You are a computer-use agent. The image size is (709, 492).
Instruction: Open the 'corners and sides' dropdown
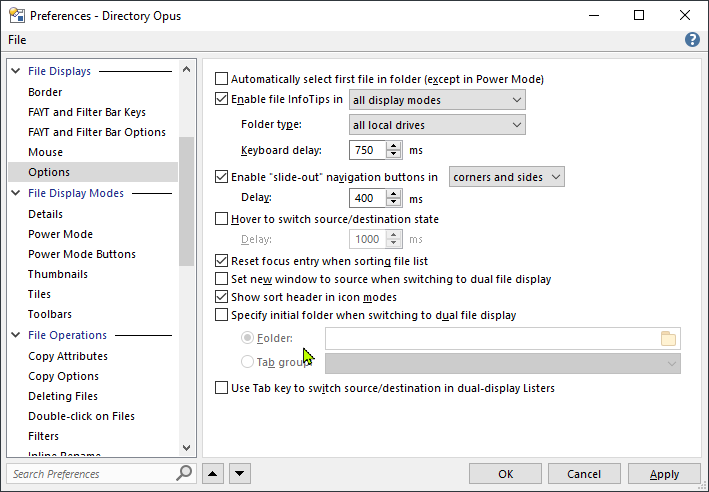[506, 177]
